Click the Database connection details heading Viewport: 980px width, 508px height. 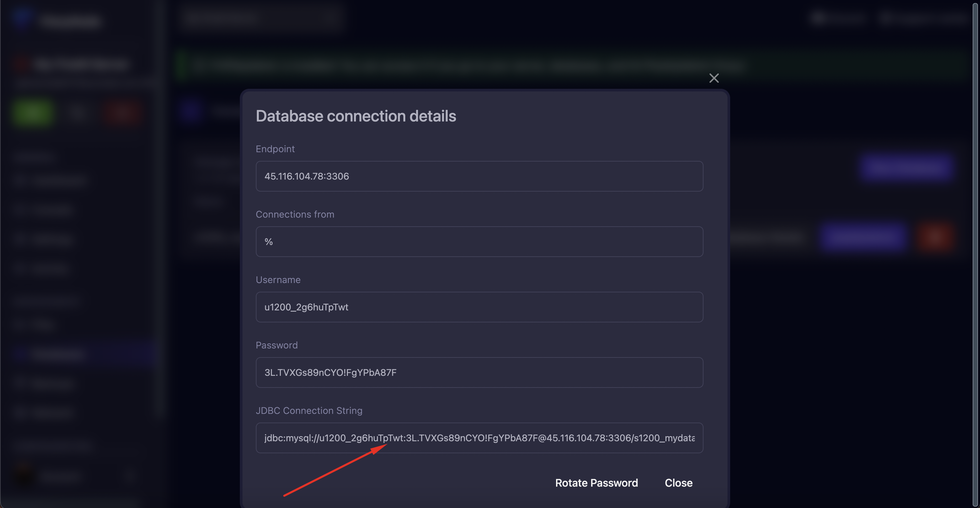coord(355,116)
